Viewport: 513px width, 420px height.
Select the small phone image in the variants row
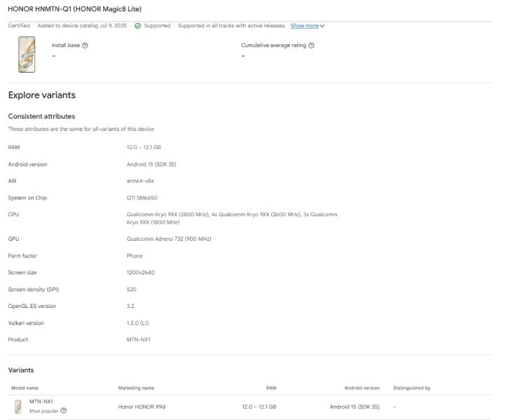pos(18,406)
